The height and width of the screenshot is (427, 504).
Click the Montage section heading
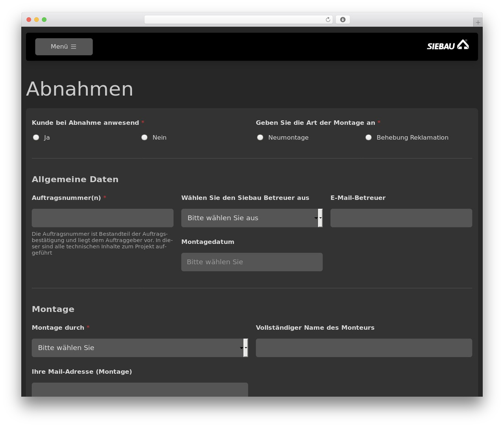[53, 309]
